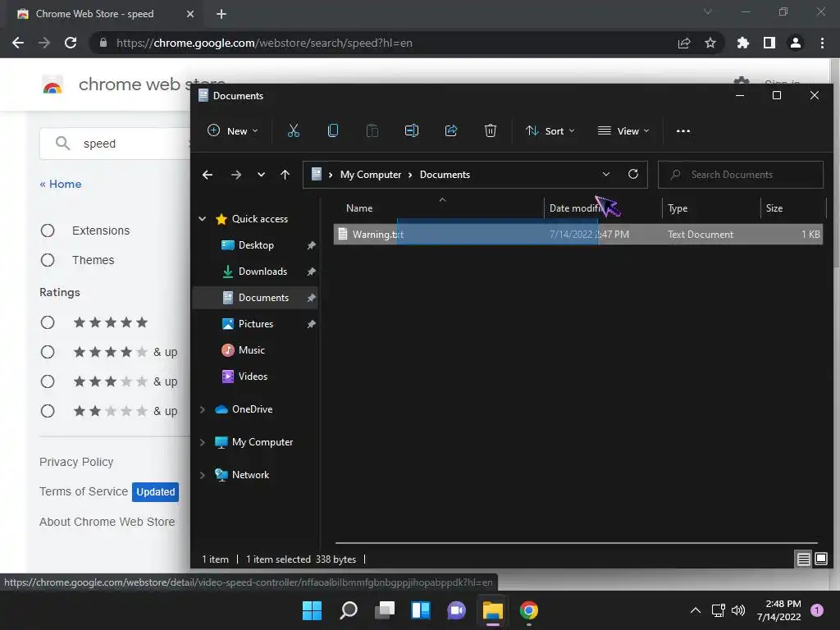
Task: Select the Themes radio button
Action: (x=48, y=260)
